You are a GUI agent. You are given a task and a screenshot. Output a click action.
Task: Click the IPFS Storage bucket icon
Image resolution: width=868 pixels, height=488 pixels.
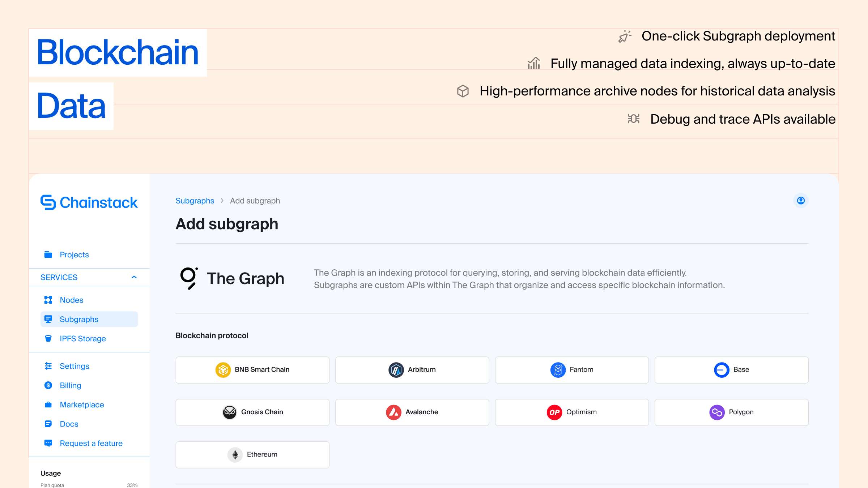[x=48, y=339]
